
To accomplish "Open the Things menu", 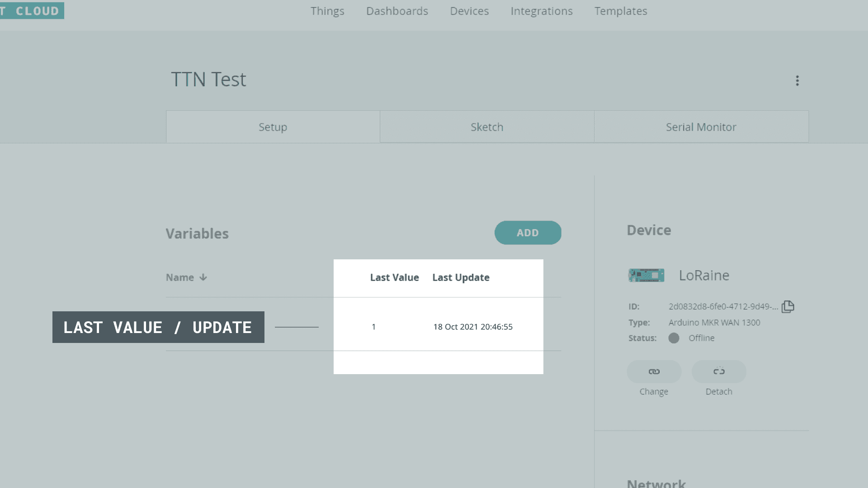I will click(x=327, y=11).
